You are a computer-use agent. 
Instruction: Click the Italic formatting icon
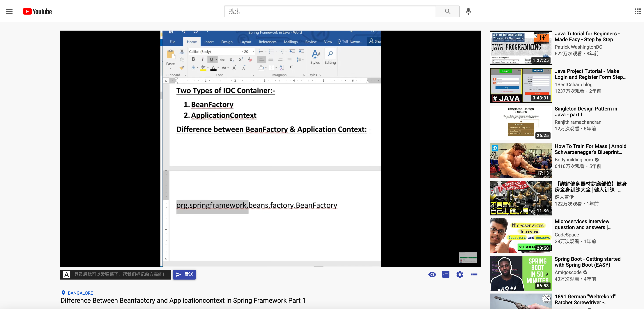pyautogui.click(x=202, y=59)
